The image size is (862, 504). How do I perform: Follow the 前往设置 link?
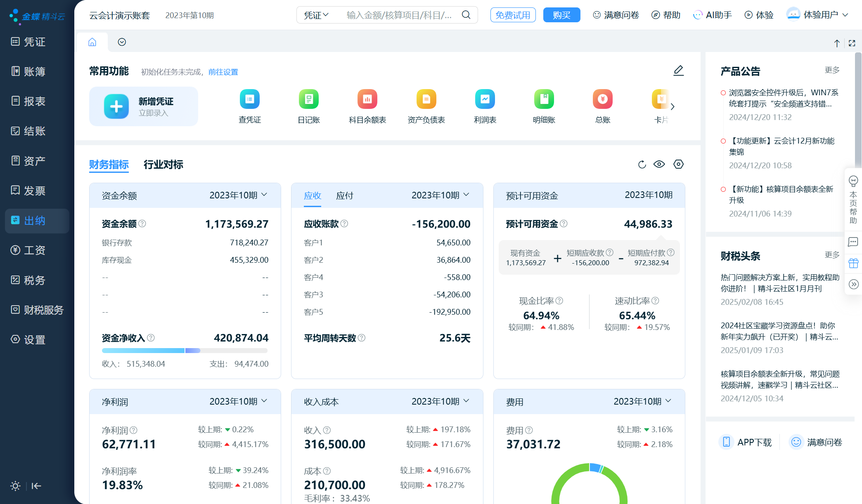tap(223, 72)
